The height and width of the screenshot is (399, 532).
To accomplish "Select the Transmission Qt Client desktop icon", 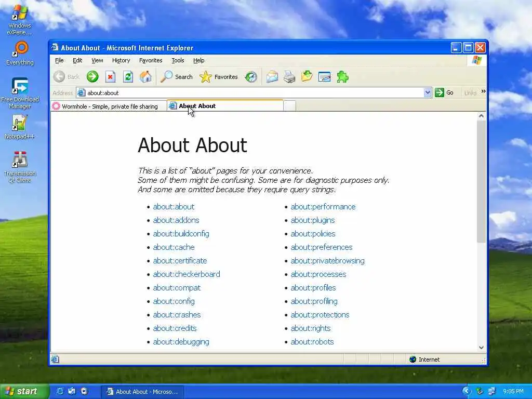I will click(x=19, y=167).
